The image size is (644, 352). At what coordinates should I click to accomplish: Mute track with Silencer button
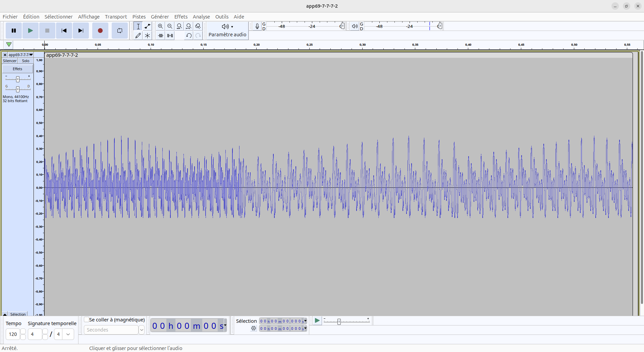tap(10, 61)
